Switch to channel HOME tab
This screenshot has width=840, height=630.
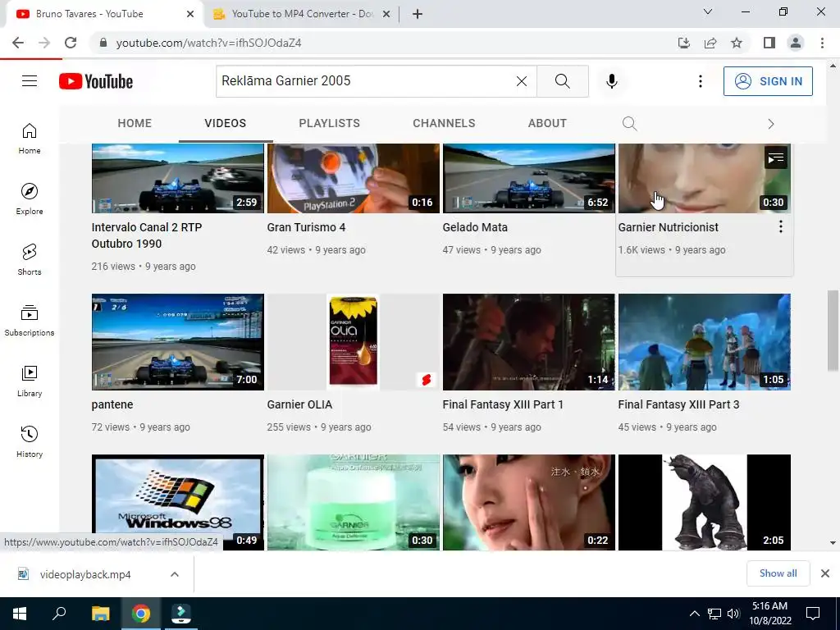click(135, 123)
